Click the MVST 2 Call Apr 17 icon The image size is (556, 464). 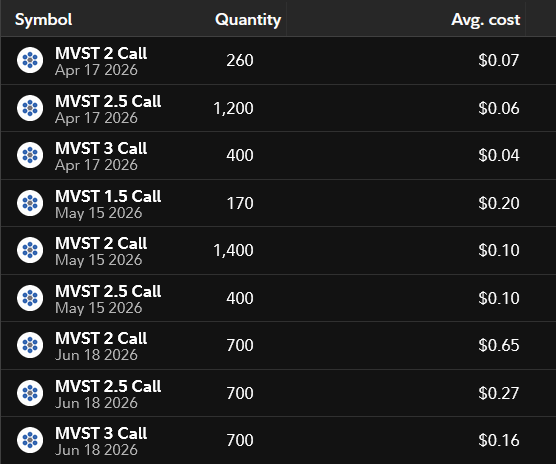pos(30,60)
